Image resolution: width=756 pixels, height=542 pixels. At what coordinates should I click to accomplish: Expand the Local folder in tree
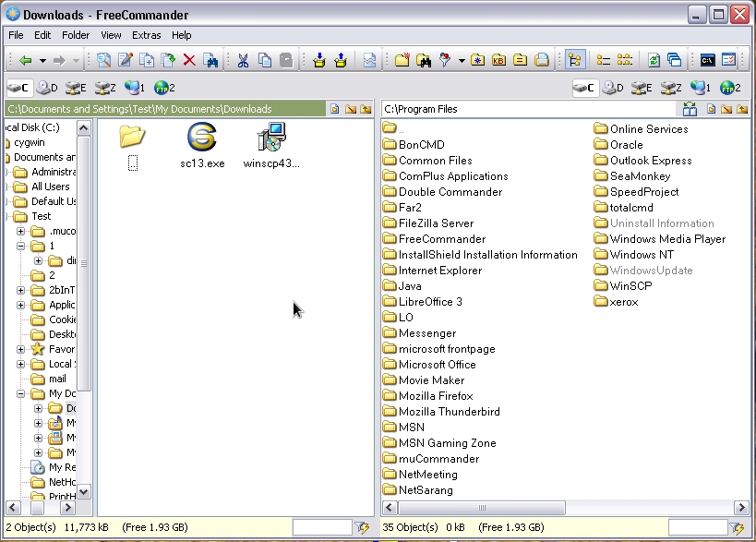(20, 364)
